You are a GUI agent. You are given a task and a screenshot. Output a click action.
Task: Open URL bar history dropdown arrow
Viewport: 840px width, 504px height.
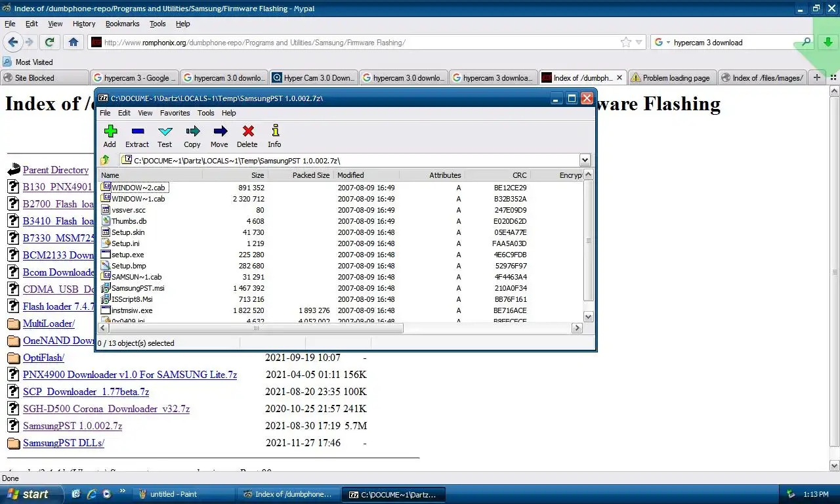tap(639, 43)
